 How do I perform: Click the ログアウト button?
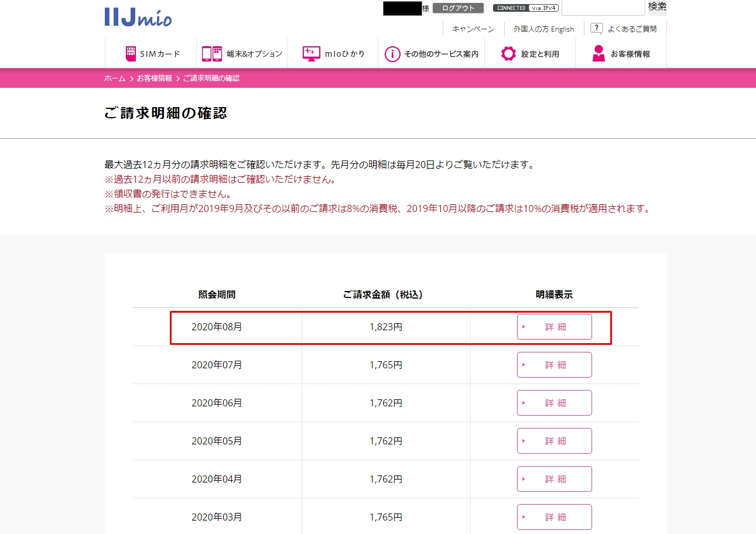click(459, 8)
